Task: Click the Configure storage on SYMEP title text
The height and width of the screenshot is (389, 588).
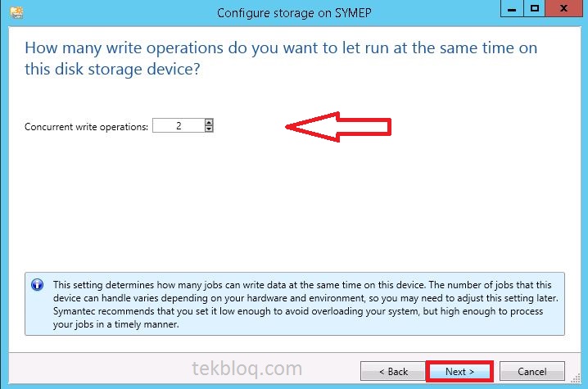Action: (x=294, y=13)
